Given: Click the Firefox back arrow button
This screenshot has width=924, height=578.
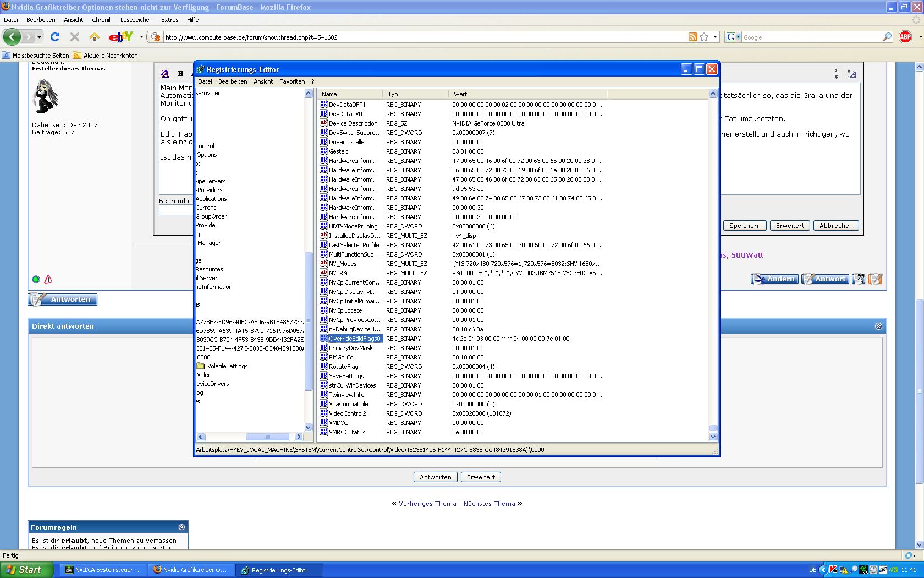Looking at the screenshot, I should (12, 37).
